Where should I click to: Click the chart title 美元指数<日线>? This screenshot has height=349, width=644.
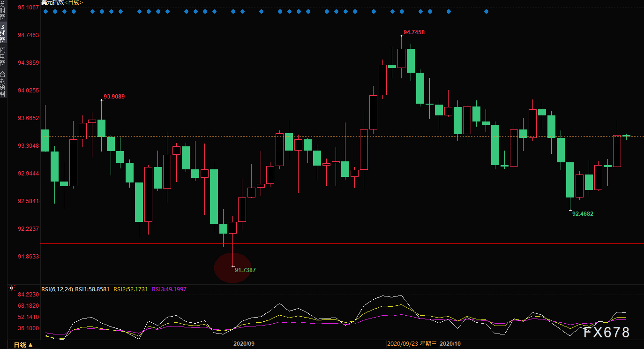[x=62, y=2]
